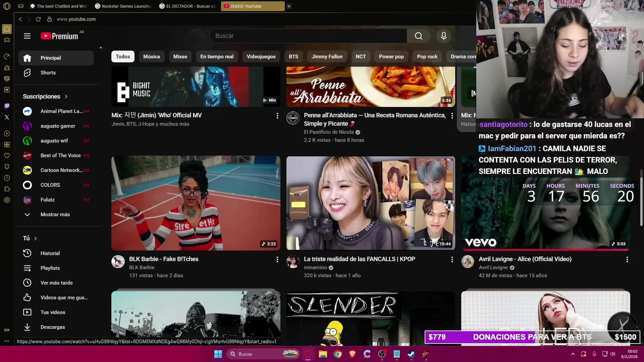The image size is (644, 362).
Task: Select the Jimmy Fallon filter chip
Action: coord(327,57)
